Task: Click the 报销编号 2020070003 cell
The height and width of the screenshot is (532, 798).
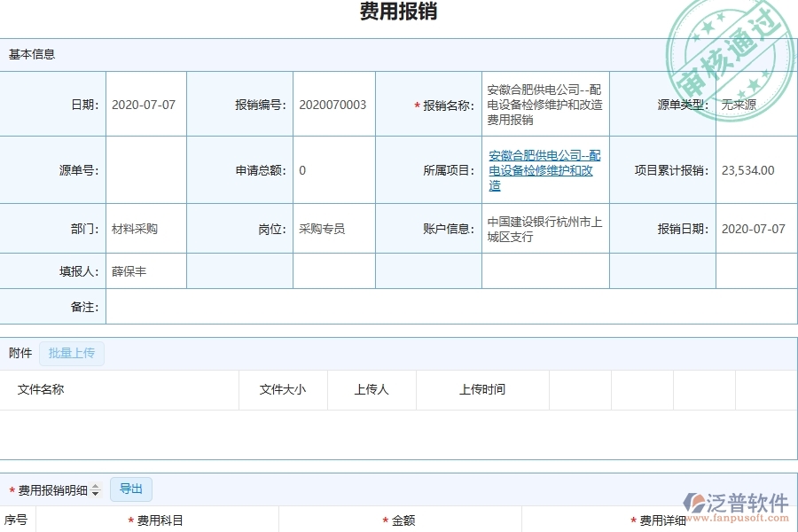Action: click(333, 104)
